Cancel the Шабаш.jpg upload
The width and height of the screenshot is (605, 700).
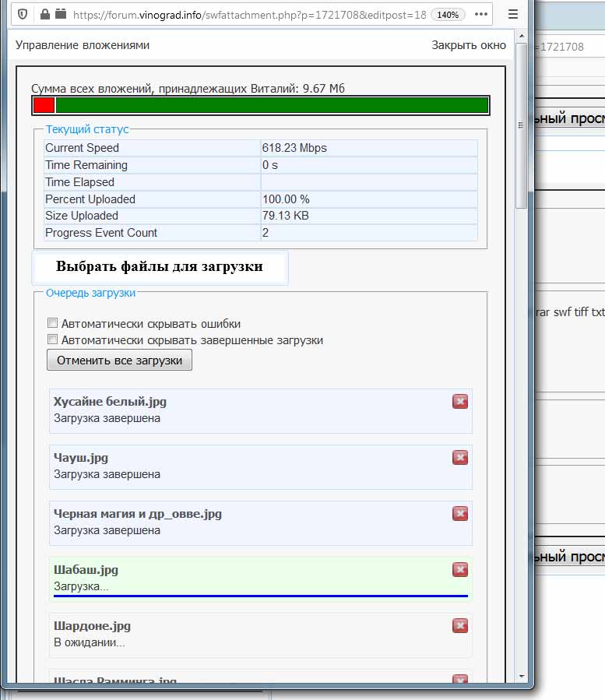pos(460,570)
